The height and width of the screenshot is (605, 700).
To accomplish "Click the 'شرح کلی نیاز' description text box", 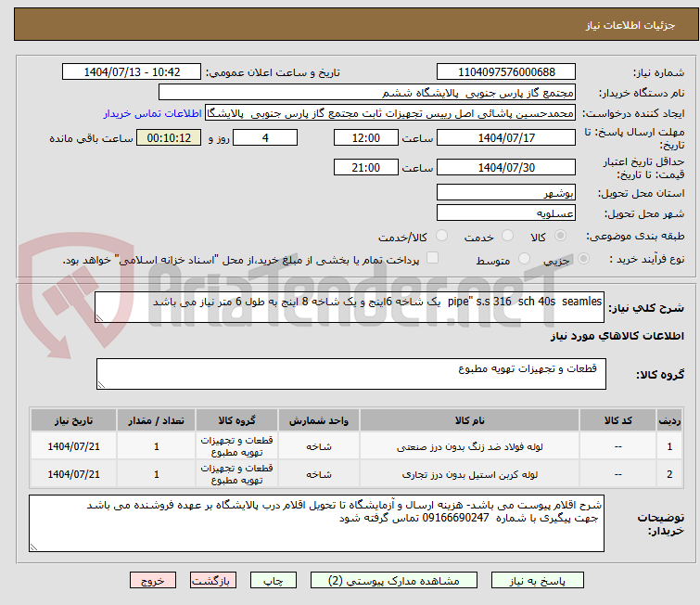I will [350, 305].
